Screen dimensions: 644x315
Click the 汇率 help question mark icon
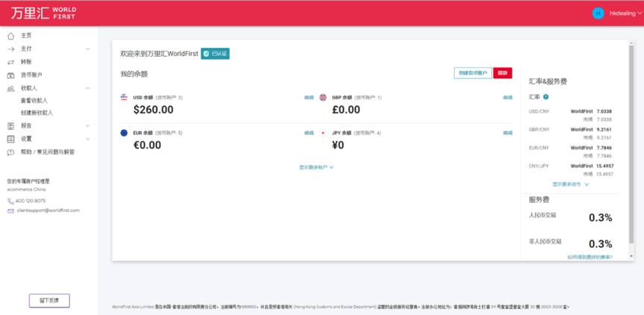tap(546, 97)
